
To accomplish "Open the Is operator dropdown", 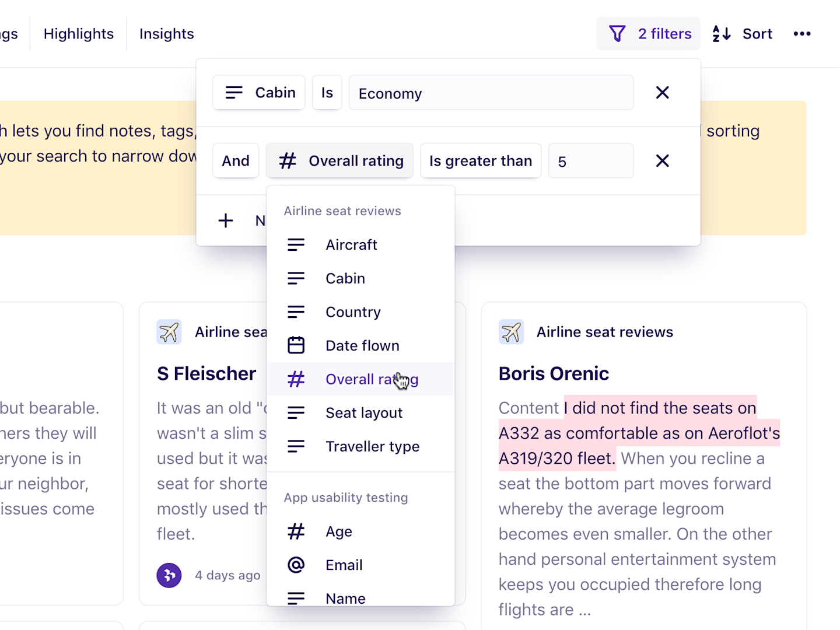I will tap(327, 92).
